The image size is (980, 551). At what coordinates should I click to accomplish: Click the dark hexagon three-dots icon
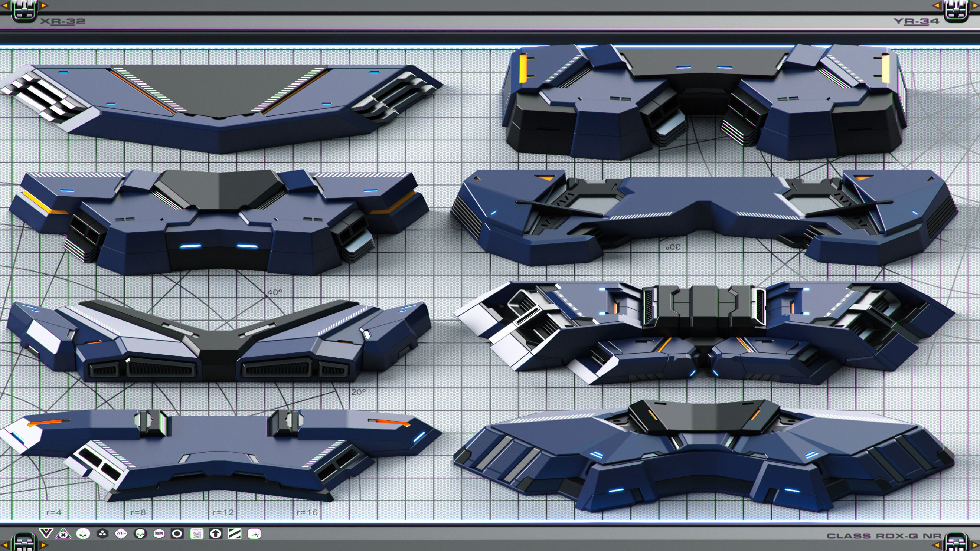tap(102, 534)
